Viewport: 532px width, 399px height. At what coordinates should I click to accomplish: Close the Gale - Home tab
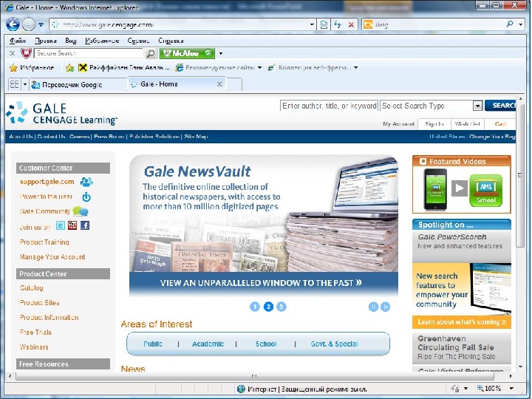(219, 84)
